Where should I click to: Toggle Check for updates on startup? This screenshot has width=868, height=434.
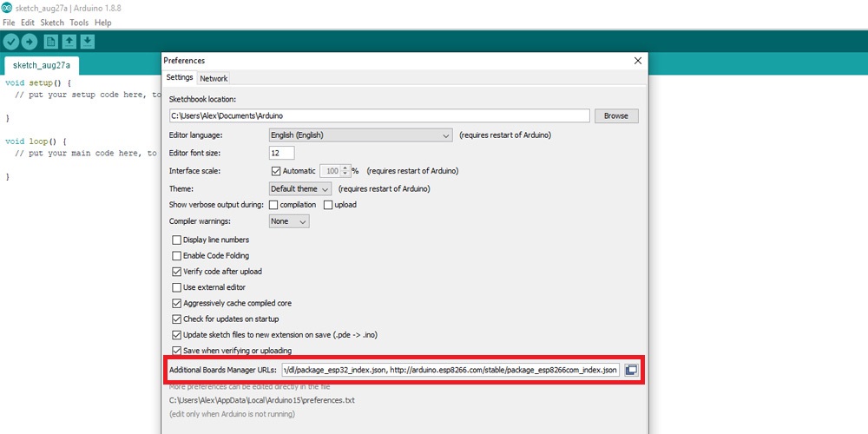click(176, 319)
